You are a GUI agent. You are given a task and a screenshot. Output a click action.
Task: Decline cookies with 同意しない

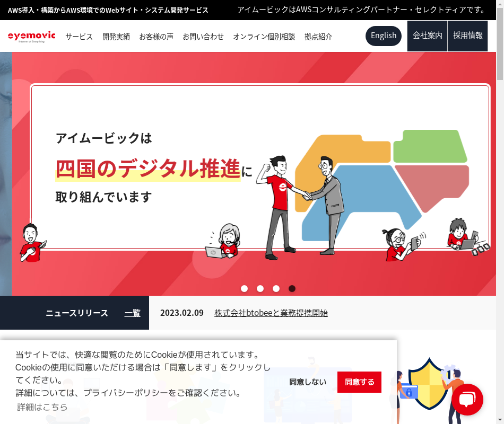(x=308, y=382)
